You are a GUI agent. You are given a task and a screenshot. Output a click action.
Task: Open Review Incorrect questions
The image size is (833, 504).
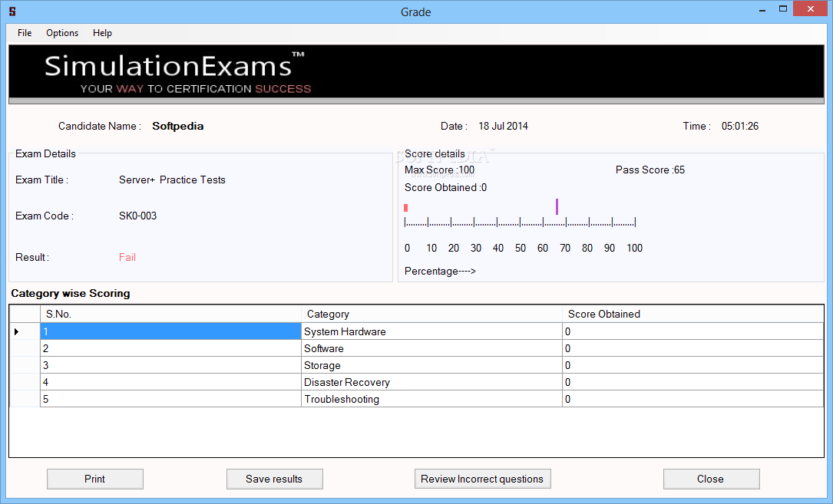(482, 479)
